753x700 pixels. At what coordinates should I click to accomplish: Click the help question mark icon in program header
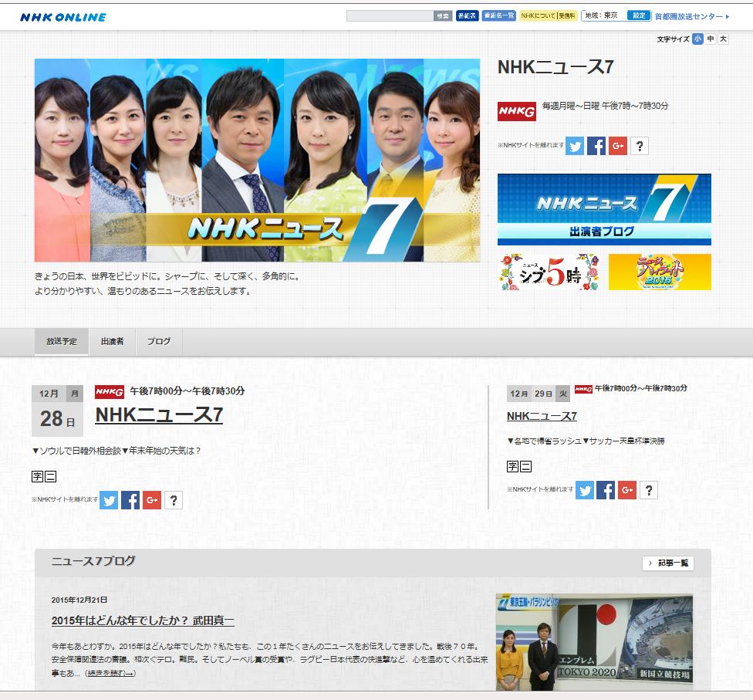pyautogui.click(x=639, y=146)
